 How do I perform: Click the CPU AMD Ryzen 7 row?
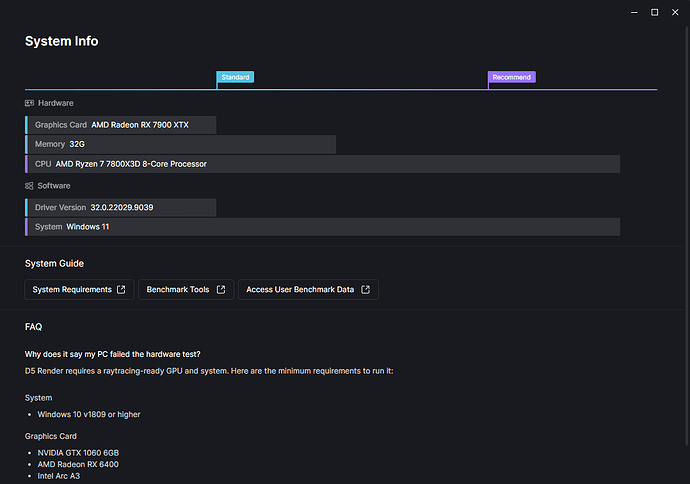[x=322, y=164]
